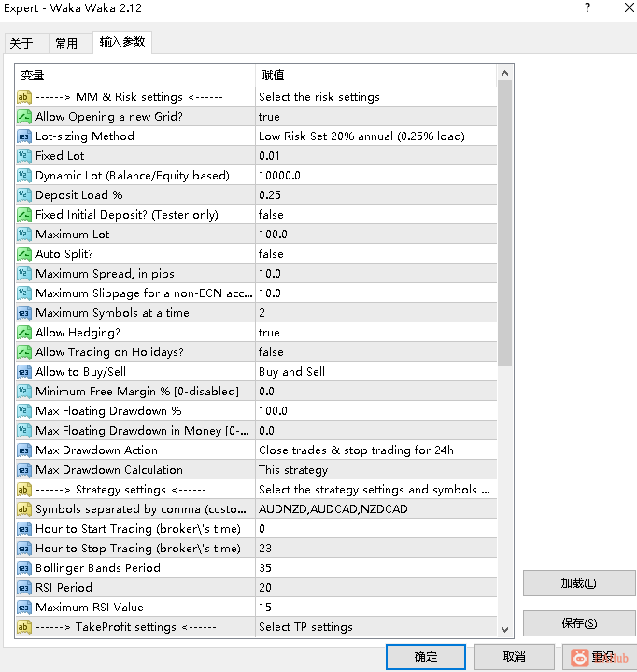Image resolution: width=637 pixels, height=672 pixels.
Task: Click the 保存(S) save button
Action: [579, 623]
